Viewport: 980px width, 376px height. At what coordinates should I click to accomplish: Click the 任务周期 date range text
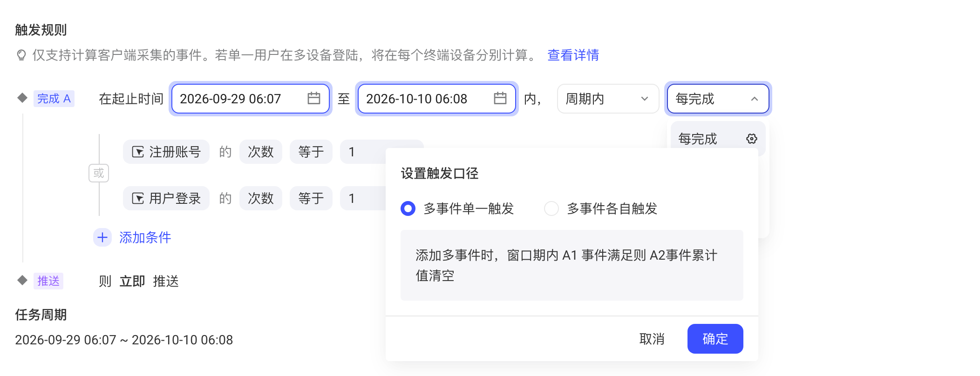(124, 340)
